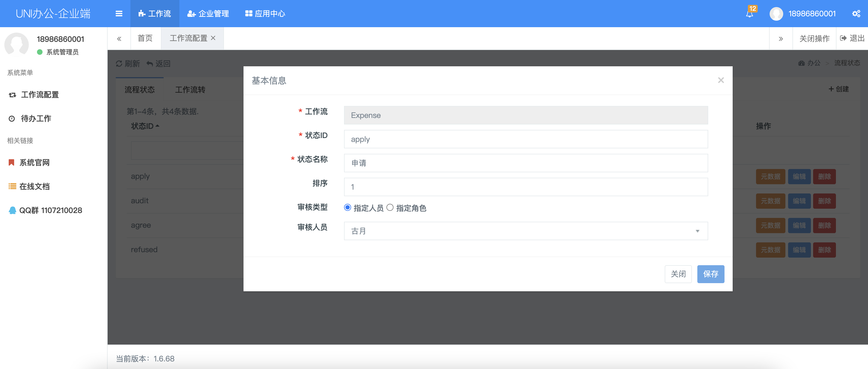Open the notification bell
This screenshot has height=369, width=868.
point(750,14)
